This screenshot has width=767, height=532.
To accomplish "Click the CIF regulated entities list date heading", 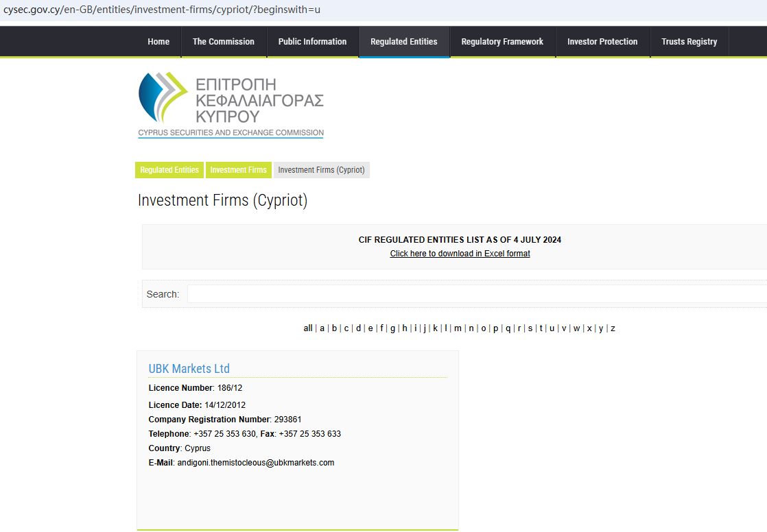I will (460, 239).
